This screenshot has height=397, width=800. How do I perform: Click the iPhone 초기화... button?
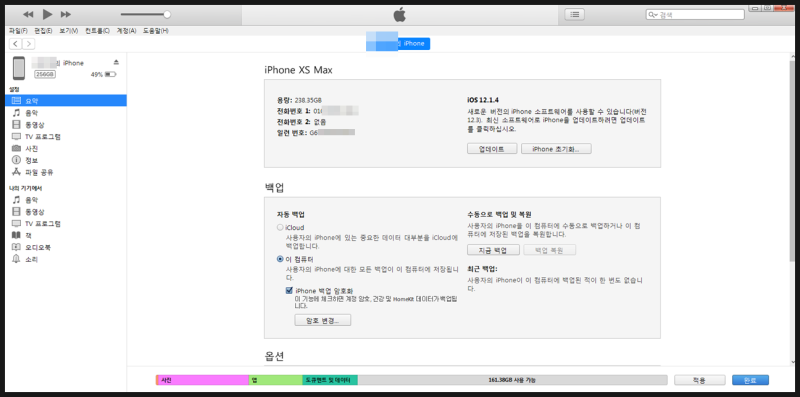coord(556,149)
